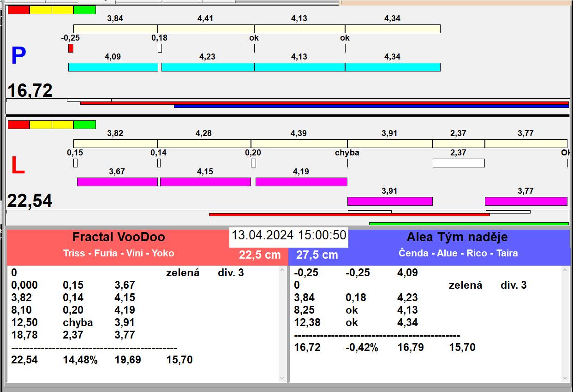Click the cream 3,82 split bar

[x=115, y=143]
